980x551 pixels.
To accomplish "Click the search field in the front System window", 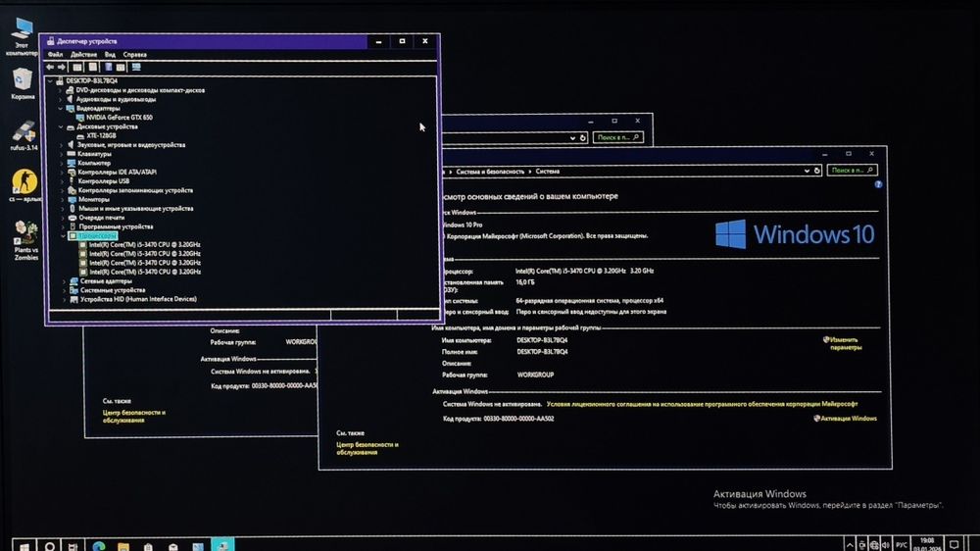I will [x=852, y=171].
